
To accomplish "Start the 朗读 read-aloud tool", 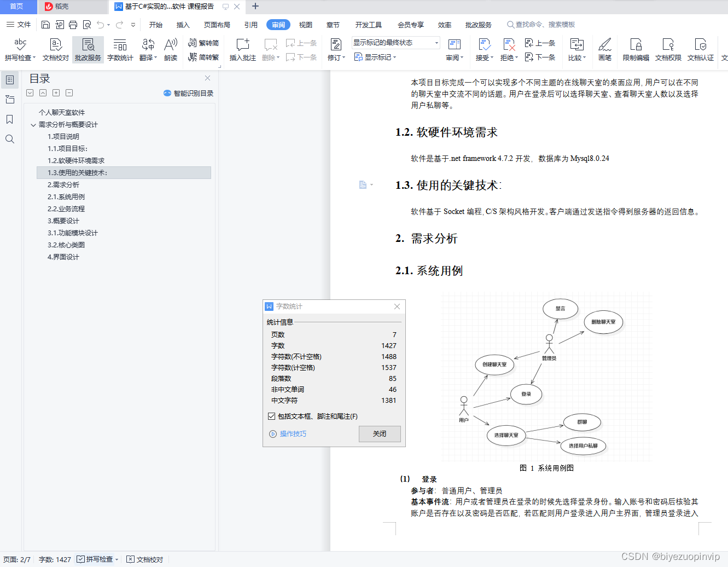I will pos(171,49).
